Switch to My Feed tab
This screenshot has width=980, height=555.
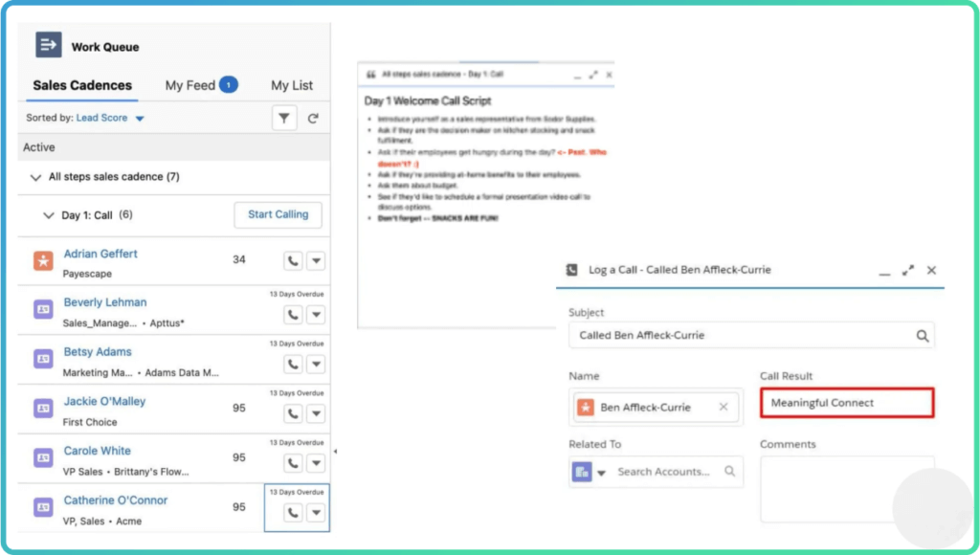pyautogui.click(x=201, y=85)
